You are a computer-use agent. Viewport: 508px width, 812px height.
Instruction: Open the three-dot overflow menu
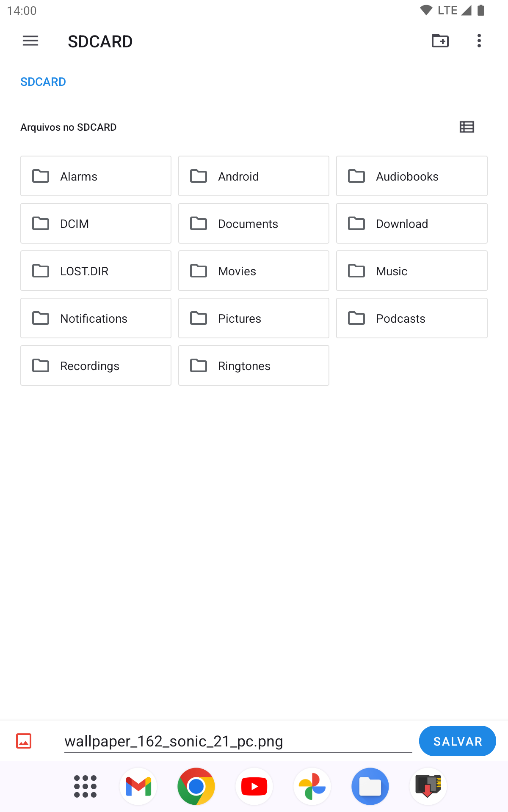click(x=479, y=41)
